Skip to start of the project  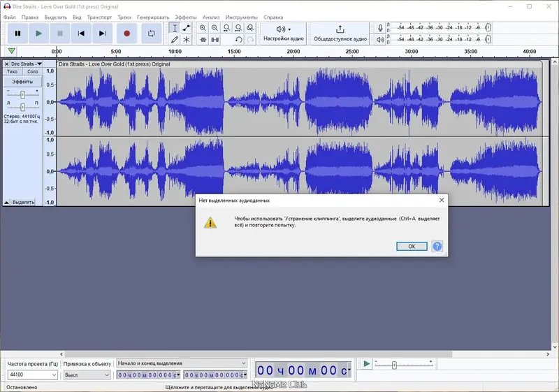tap(81, 33)
